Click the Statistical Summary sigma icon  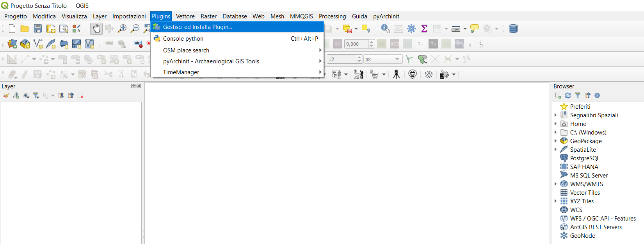pyautogui.click(x=424, y=29)
